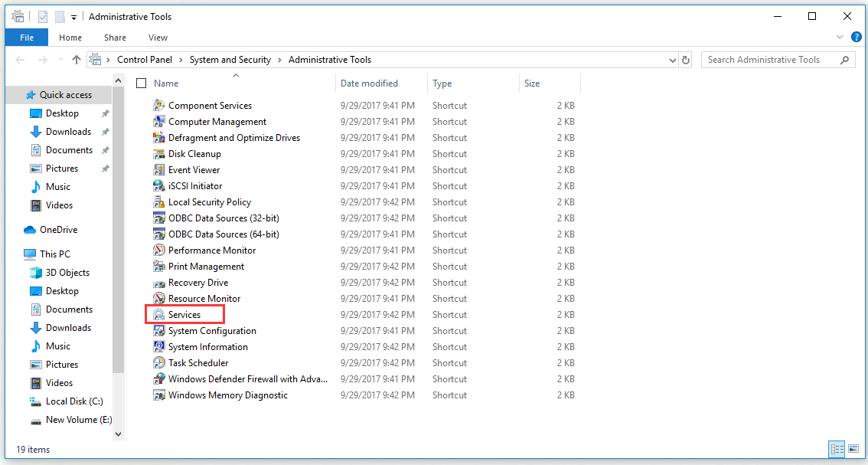The image size is (868, 465).
Task: Select the Print Management icon
Action: 159,266
